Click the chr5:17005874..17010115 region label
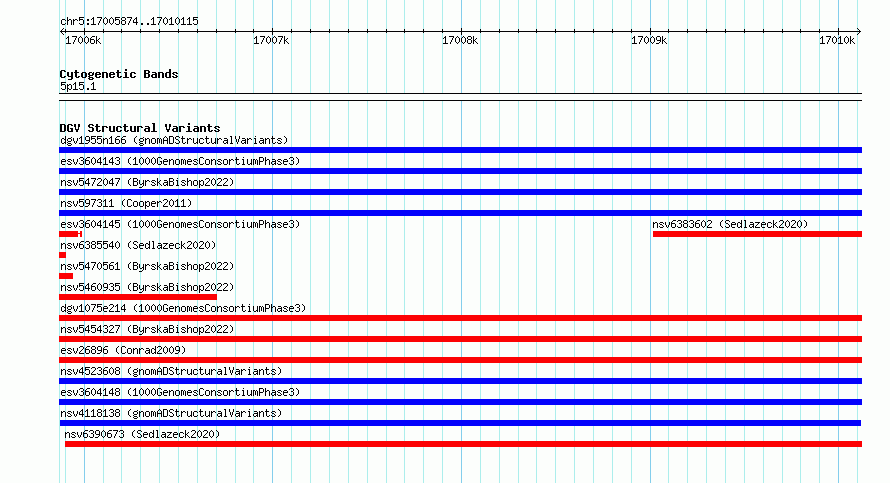Screen dimensions: 890x483 point(129,22)
